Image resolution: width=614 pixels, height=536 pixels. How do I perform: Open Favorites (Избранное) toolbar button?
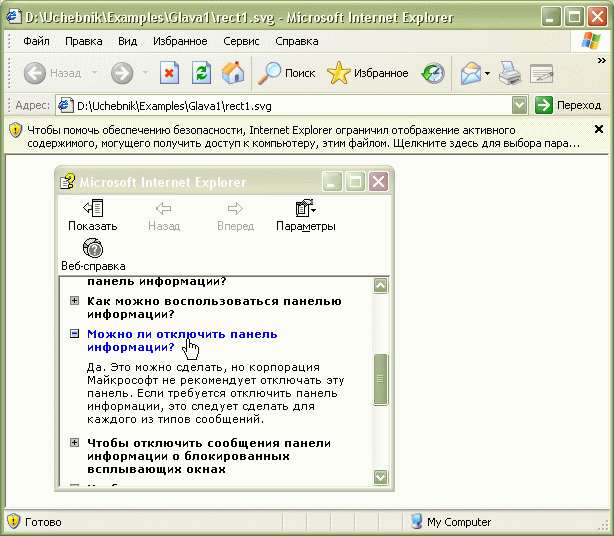coord(368,73)
